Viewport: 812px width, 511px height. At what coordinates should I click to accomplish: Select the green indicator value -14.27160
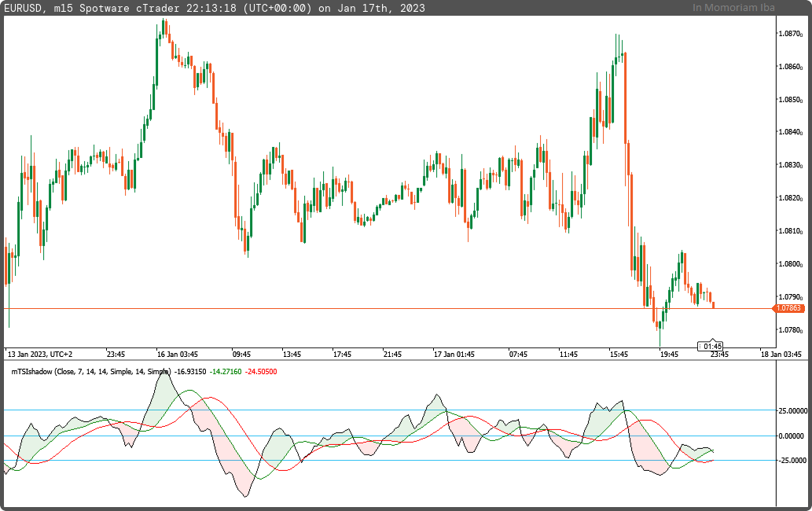click(226, 372)
